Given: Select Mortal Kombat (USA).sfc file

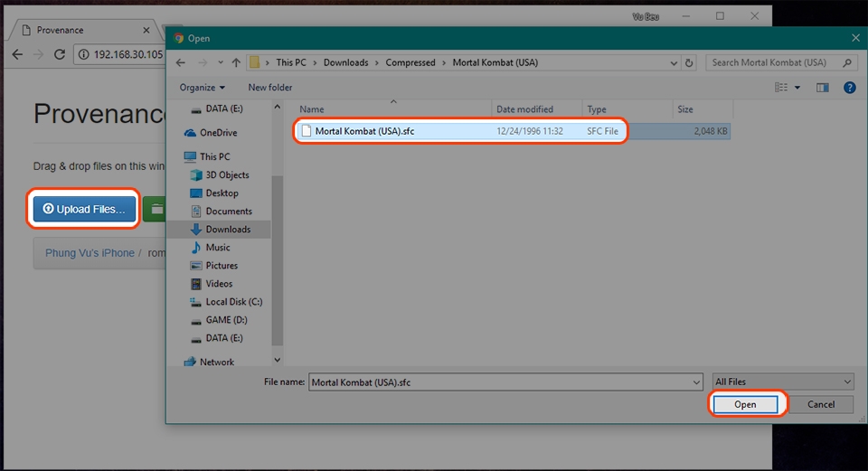Looking at the screenshot, I should pos(514,131).
